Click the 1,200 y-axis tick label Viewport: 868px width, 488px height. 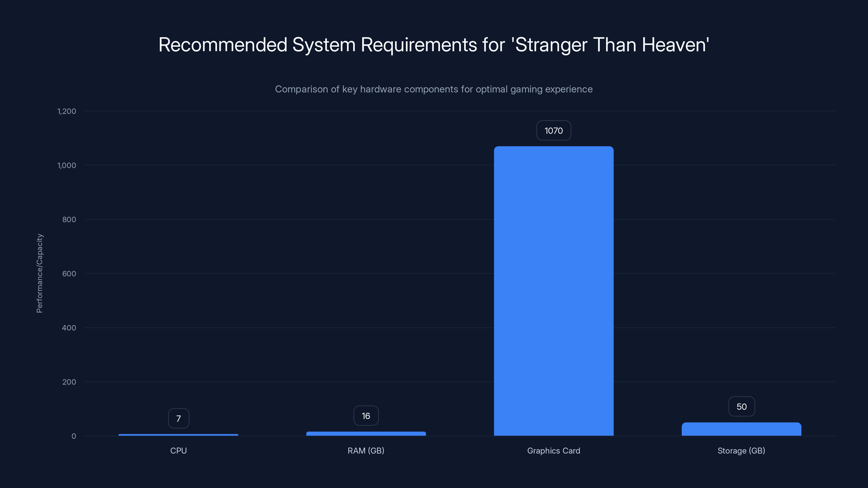(67, 111)
